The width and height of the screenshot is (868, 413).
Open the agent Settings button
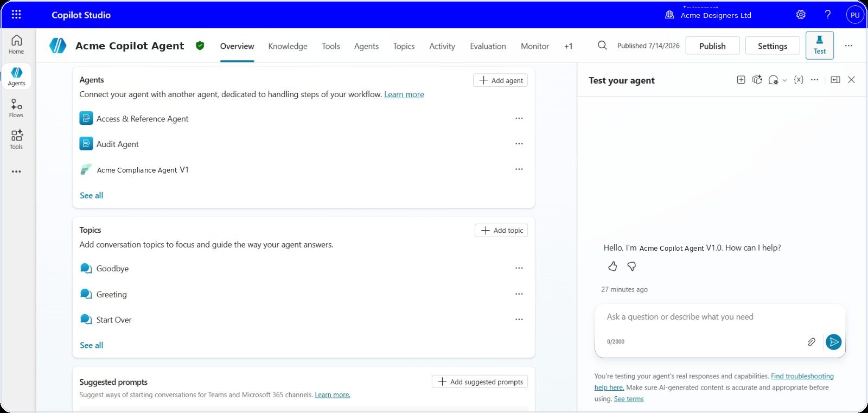pyautogui.click(x=773, y=46)
